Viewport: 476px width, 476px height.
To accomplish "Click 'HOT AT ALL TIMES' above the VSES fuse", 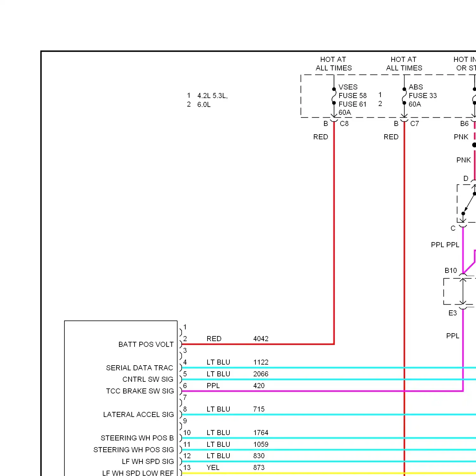I will (x=334, y=64).
